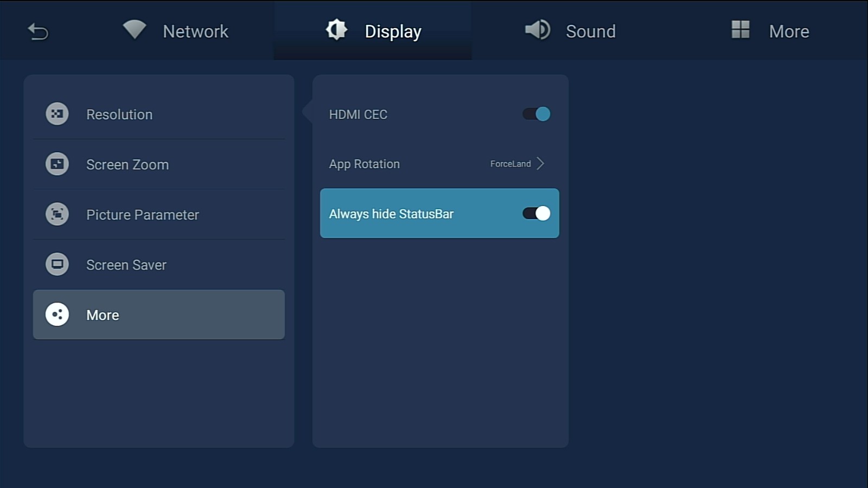
Task: Click the Sound speaker icon
Action: [x=538, y=30]
